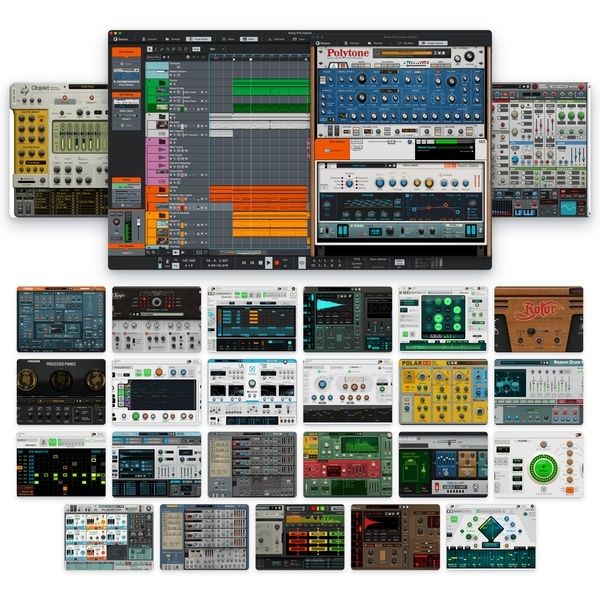Select the Razor tool in sequencer toolbar
Screen dimensions: 600x600
(x=168, y=49)
